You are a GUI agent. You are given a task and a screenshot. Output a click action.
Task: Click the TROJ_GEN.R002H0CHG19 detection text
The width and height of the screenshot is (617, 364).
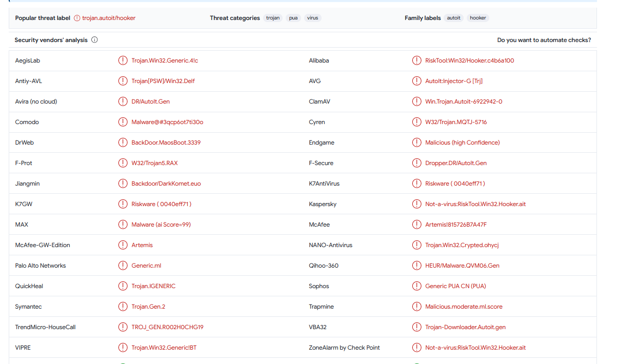point(167,327)
